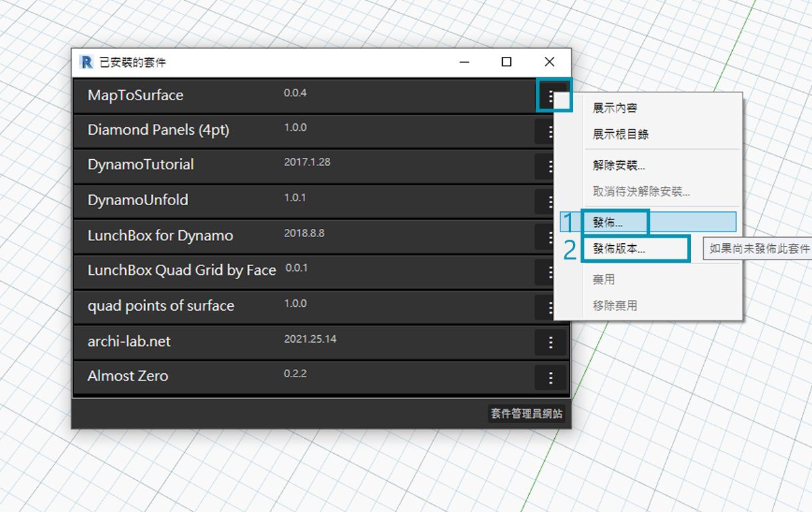Click the 已安裝的套件 window title
The image size is (812, 512).
[133, 62]
